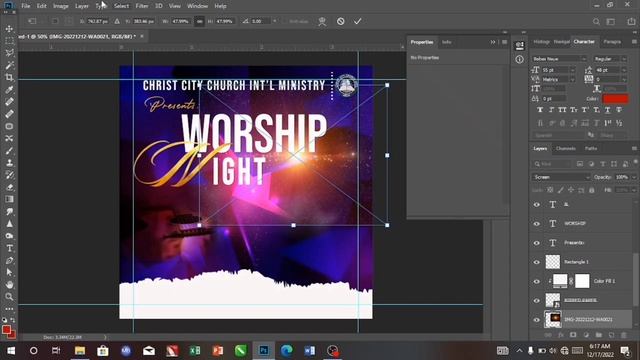Screen dimensions: 640x360
Task: Expand collapsed panels with double-arrow in Properties
Action: pos(493,42)
